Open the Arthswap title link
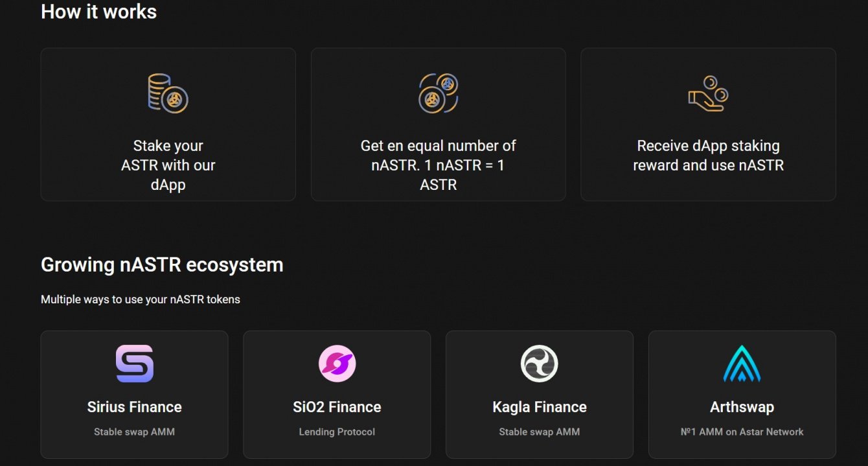This screenshot has width=868, height=466. [x=742, y=407]
